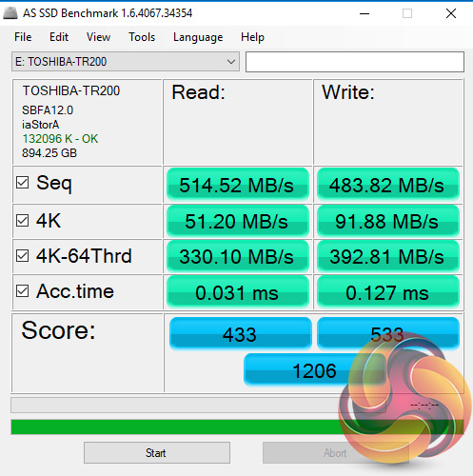473x476 pixels.
Task: Disable the 4K-64Thrd test checkbox
Action: click(x=23, y=255)
